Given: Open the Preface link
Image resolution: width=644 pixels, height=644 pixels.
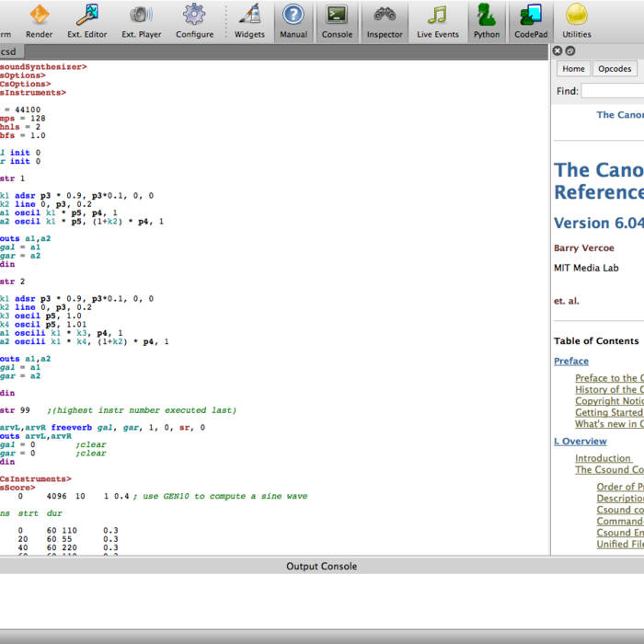Looking at the screenshot, I should [x=571, y=362].
